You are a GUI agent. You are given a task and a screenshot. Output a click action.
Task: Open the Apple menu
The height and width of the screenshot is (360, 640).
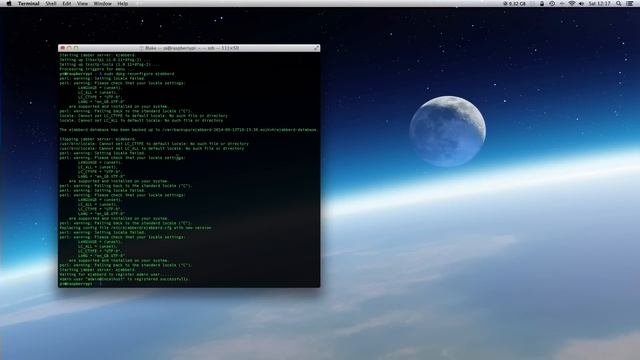click(x=9, y=3)
